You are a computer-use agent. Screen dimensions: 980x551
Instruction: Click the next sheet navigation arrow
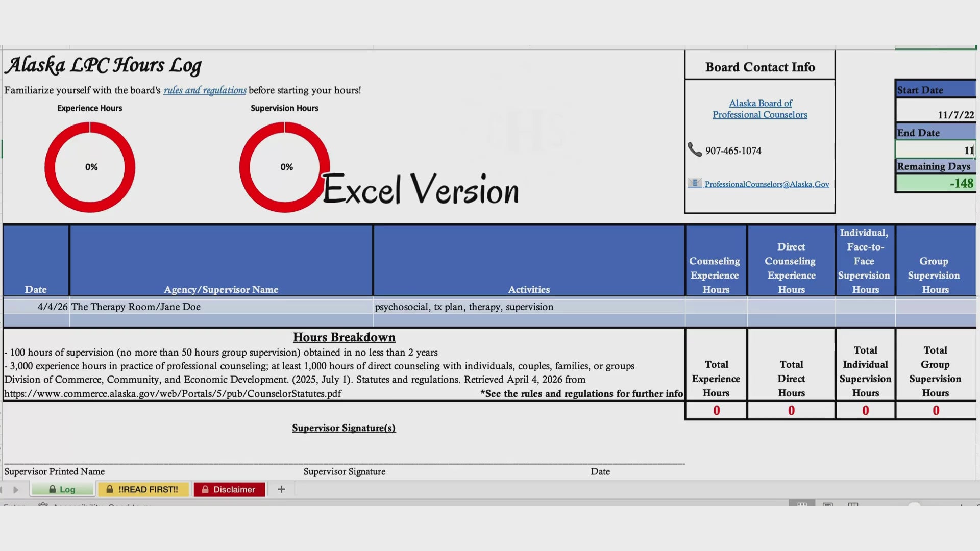point(16,490)
